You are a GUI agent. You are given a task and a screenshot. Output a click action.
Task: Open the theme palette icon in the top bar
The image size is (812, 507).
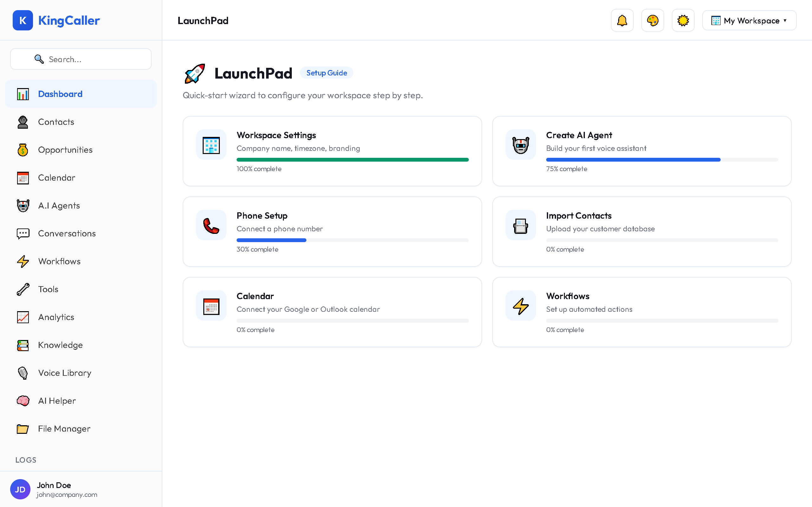[x=652, y=21]
